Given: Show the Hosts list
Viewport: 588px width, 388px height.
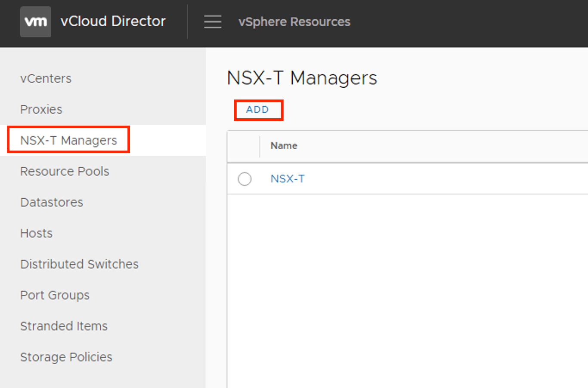Looking at the screenshot, I should (36, 234).
